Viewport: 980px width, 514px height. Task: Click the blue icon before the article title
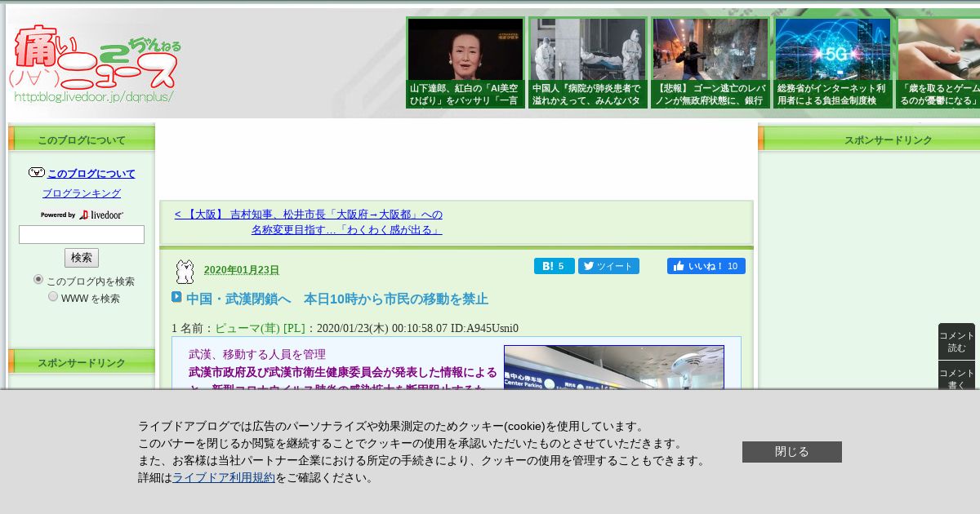coord(176,297)
